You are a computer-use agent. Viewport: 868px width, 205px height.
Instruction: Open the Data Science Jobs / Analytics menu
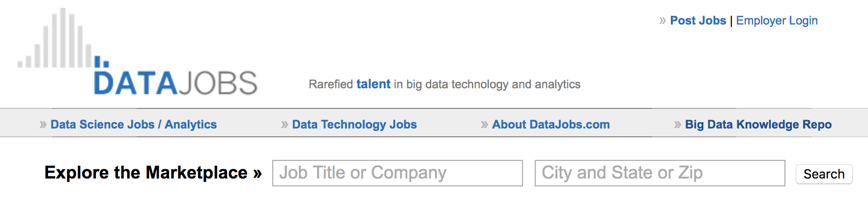[x=134, y=125]
